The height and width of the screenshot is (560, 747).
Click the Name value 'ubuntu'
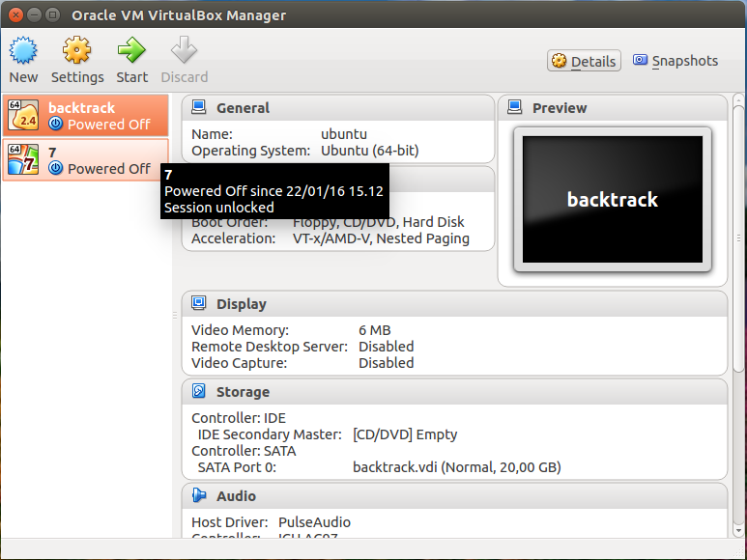[x=343, y=134]
